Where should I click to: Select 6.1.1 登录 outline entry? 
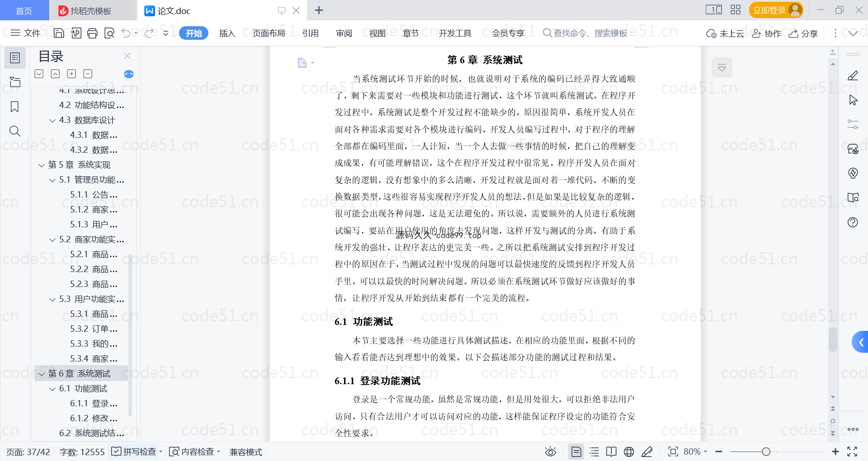[94, 404]
